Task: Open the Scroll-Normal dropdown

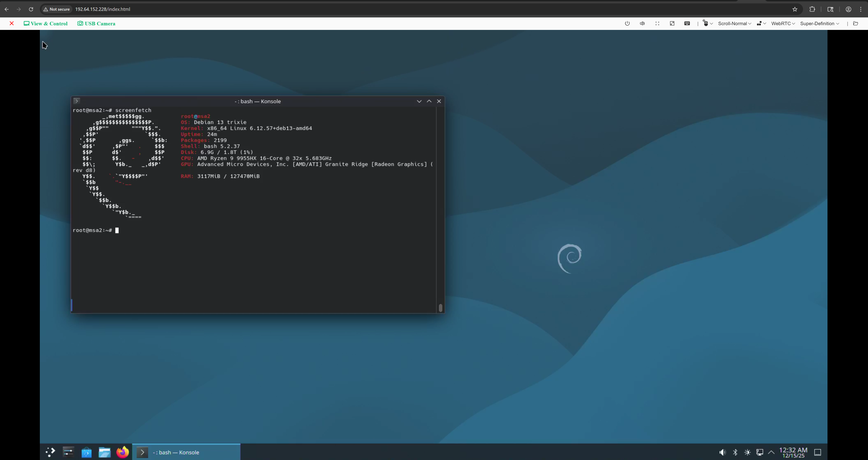Action: 734,24
